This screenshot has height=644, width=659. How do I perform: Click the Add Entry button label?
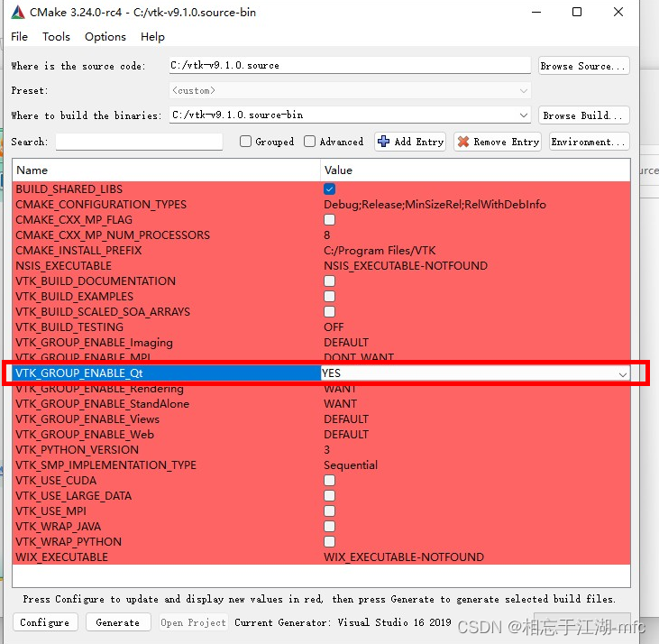pos(419,142)
